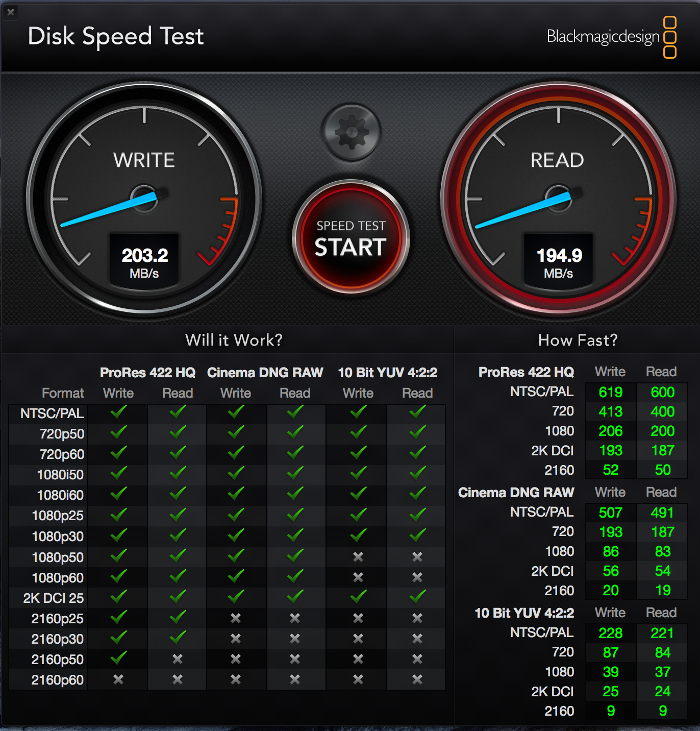Click the "Will it Work?" heading
The height and width of the screenshot is (731, 700).
[234, 340]
